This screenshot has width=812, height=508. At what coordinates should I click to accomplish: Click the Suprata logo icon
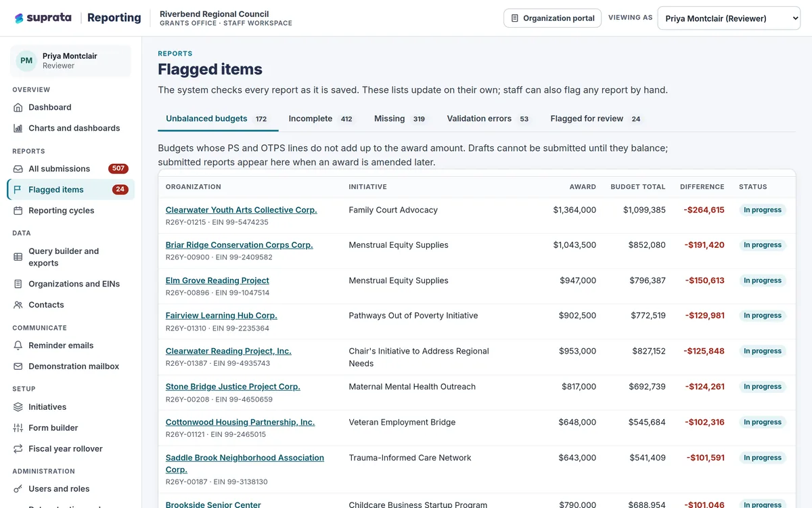(19, 18)
